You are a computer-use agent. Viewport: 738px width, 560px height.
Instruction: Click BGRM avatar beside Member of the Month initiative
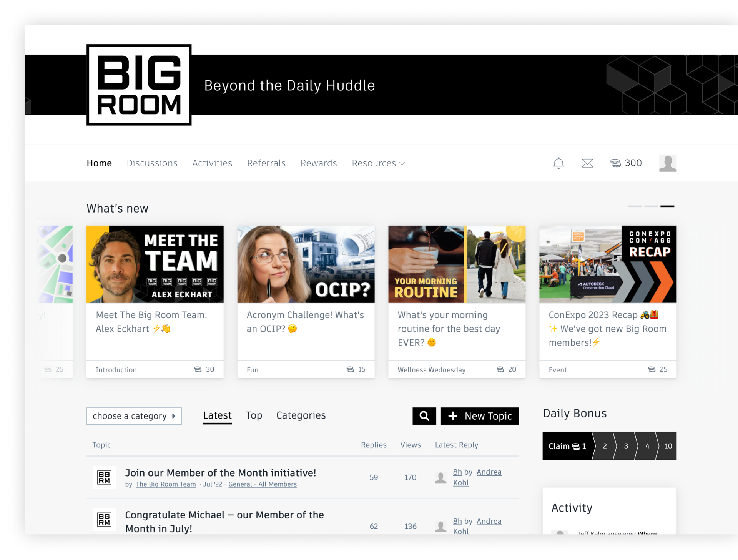pyautogui.click(x=104, y=477)
